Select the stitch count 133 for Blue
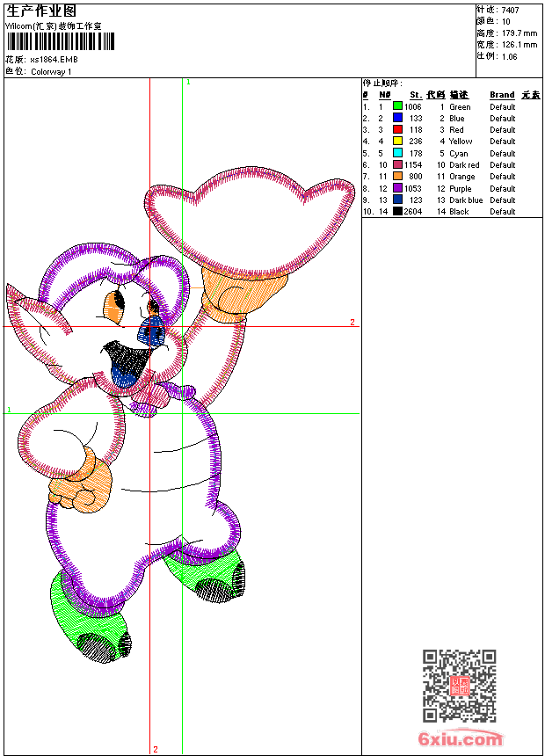 pos(416,119)
